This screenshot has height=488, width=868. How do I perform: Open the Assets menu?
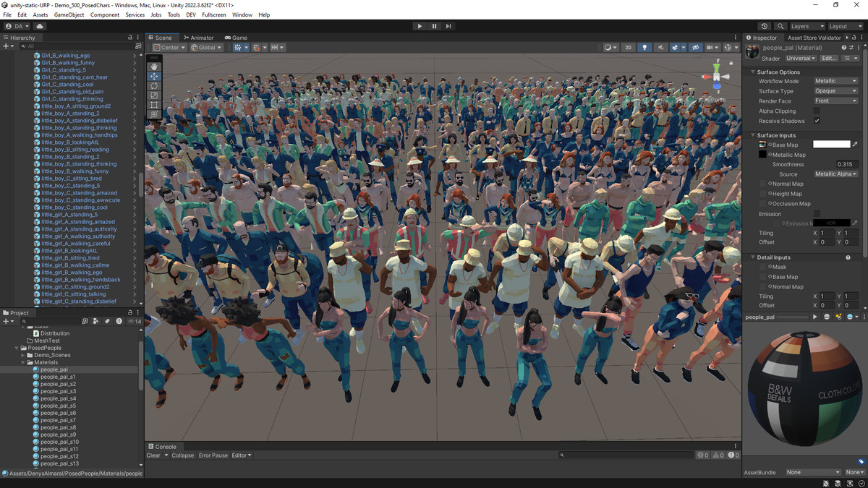[41, 14]
